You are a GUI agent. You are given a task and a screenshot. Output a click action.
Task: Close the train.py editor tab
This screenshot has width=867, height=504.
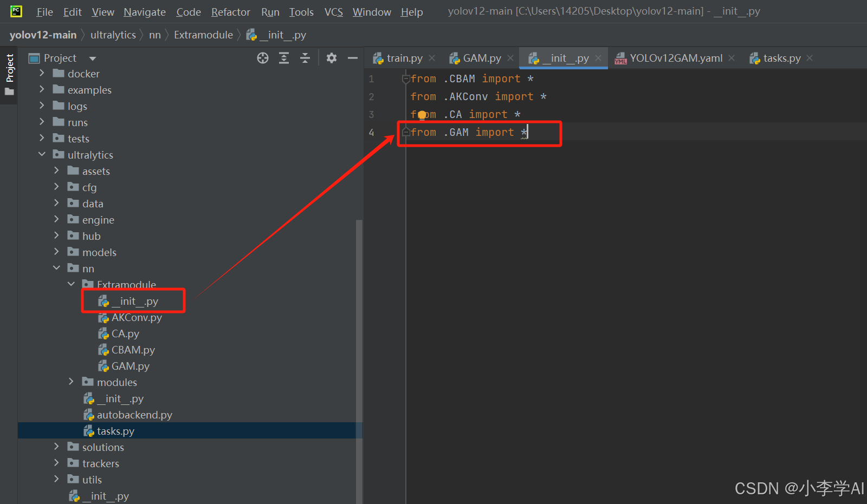coord(432,58)
